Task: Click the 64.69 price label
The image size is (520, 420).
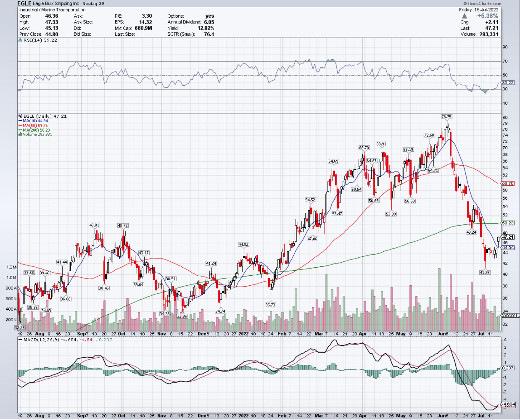Action: click(333, 161)
